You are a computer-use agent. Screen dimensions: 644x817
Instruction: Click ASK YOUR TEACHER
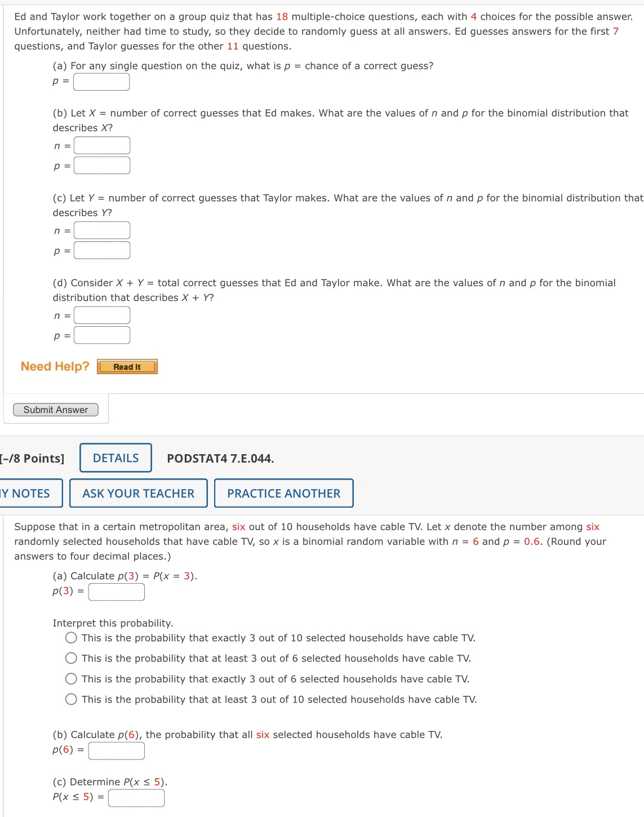tap(138, 493)
